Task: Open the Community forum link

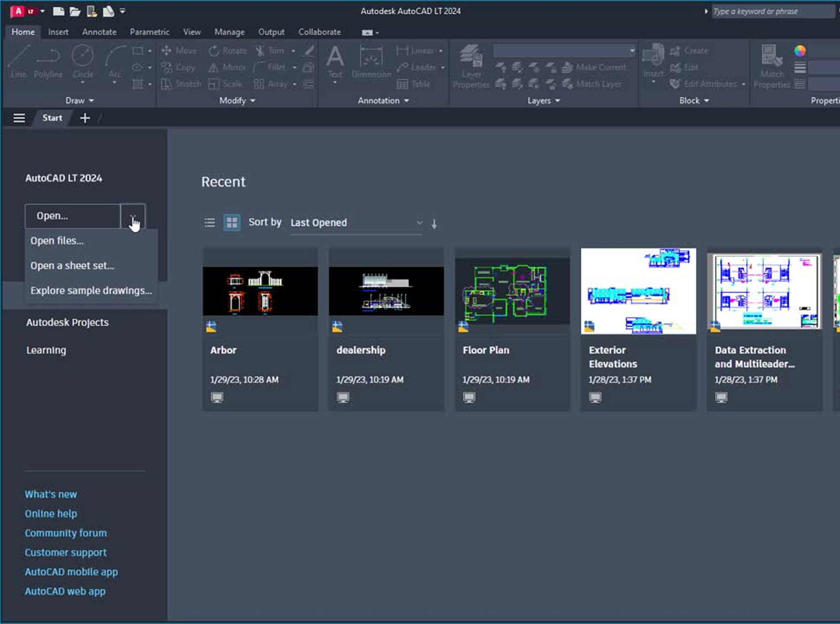Action: [x=66, y=533]
